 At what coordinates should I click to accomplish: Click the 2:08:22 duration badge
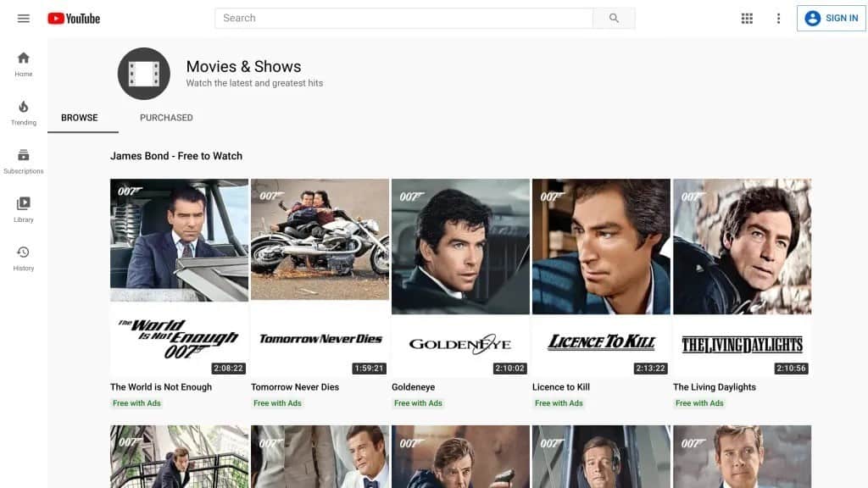228,369
